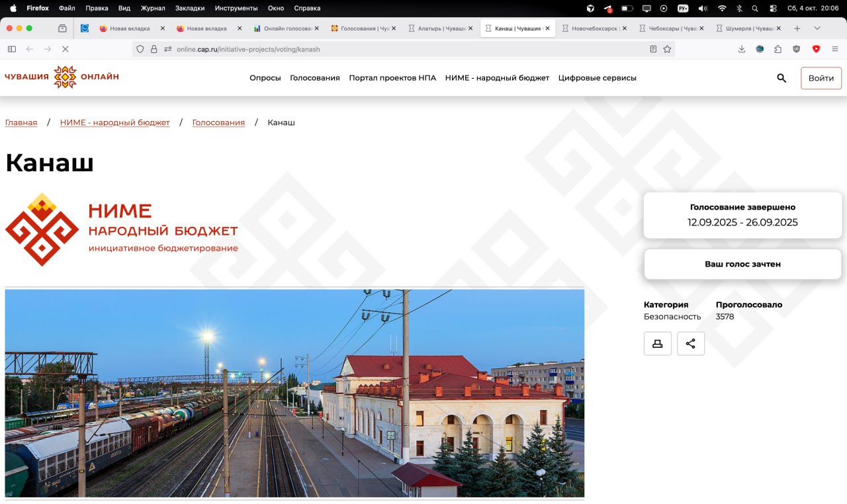Screen dimensions: 847x504
Task: Click Чувашия Онлайн logo
Action: click(x=62, y=77)
